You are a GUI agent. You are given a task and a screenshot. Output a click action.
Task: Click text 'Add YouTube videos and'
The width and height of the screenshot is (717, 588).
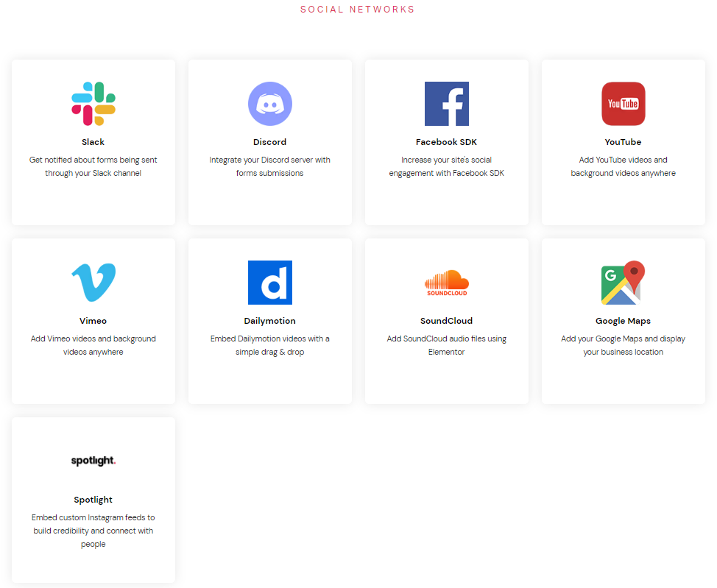(624, 160)
